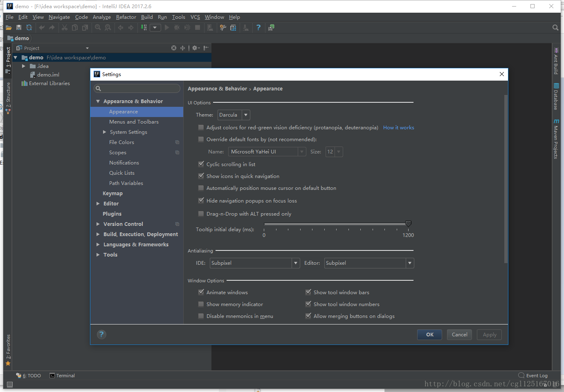Toggle Animate windows checkbox
The width and height of the screenshot is (564, 392).
click(201, 292)
